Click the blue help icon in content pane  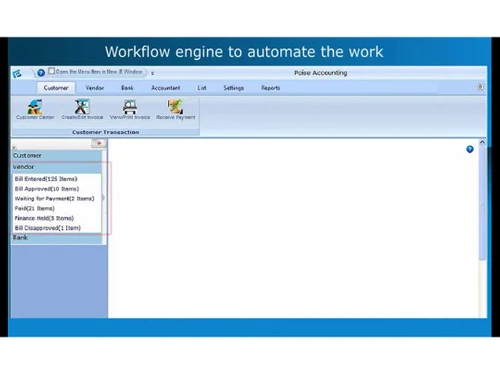tap(470, 149)
